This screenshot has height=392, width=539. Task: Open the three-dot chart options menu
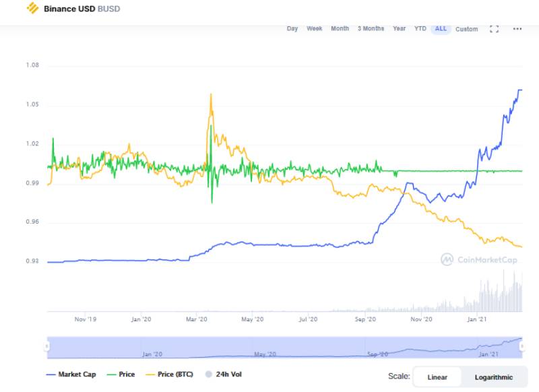[x=517, y=29]
